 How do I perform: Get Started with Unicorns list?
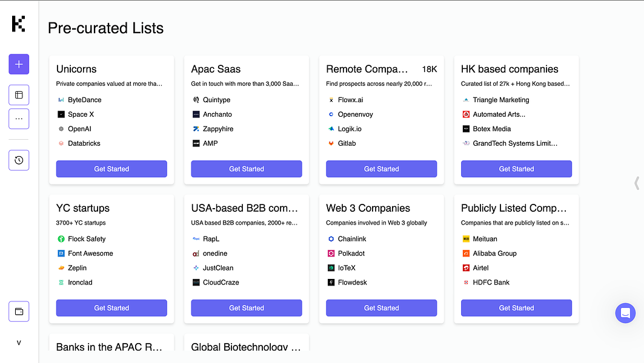click(111, 169)
